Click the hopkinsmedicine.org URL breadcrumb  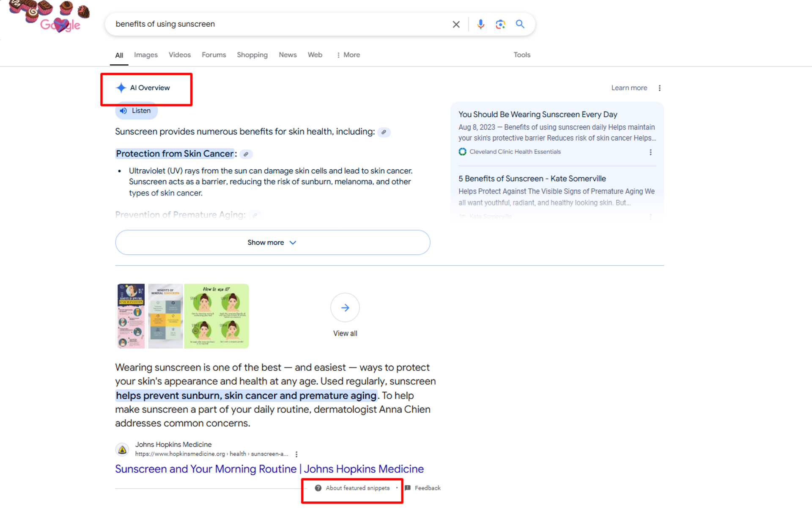click(x=211, y=454)
